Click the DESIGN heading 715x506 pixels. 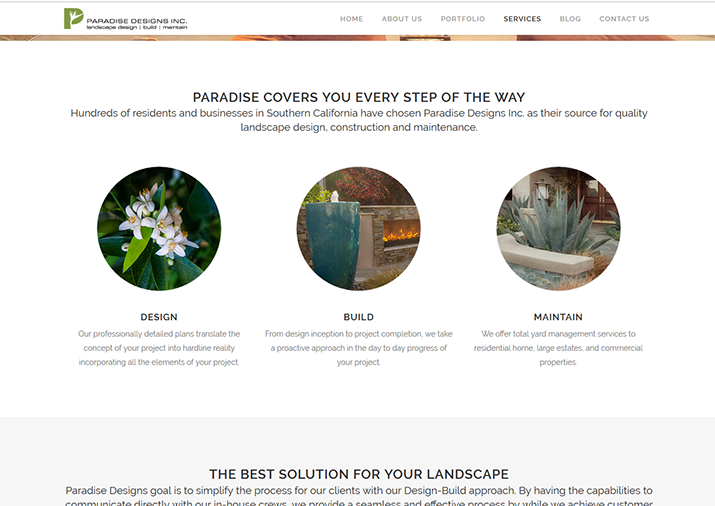pyautogui.click(x=159, y=317)
